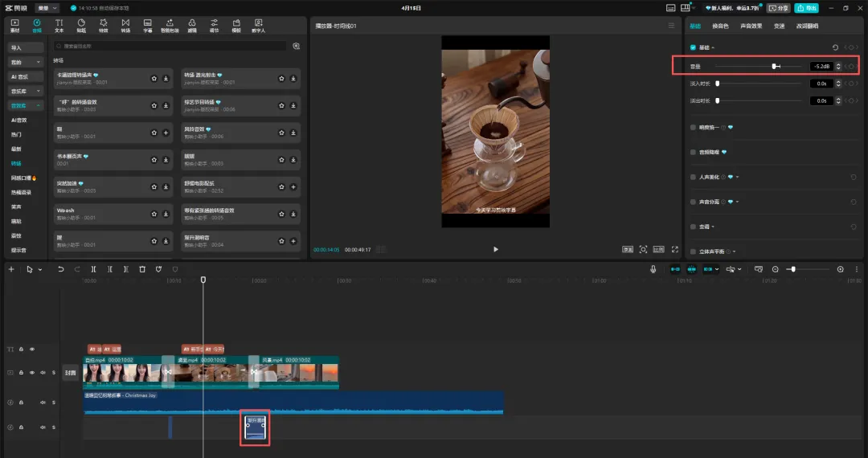Enable the 响度统一 checkbox
The height and width of the screenshot is (458, 868).
694,127
